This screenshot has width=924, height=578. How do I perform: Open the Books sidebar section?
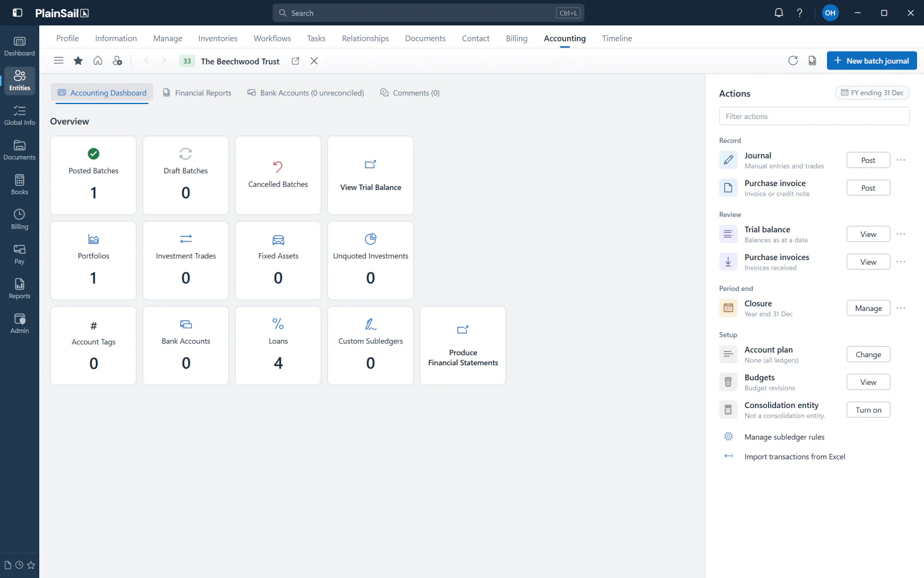pyautogui.click(x=20, y=185)
